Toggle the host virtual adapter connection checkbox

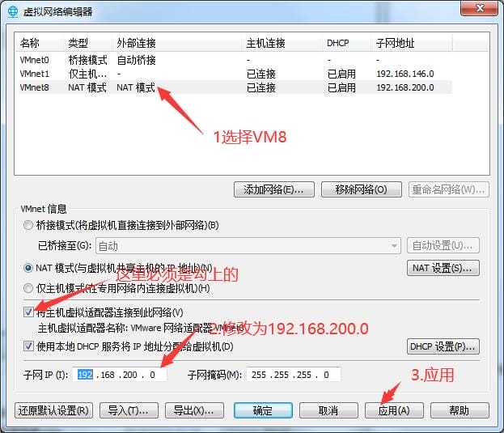[29, 312]
